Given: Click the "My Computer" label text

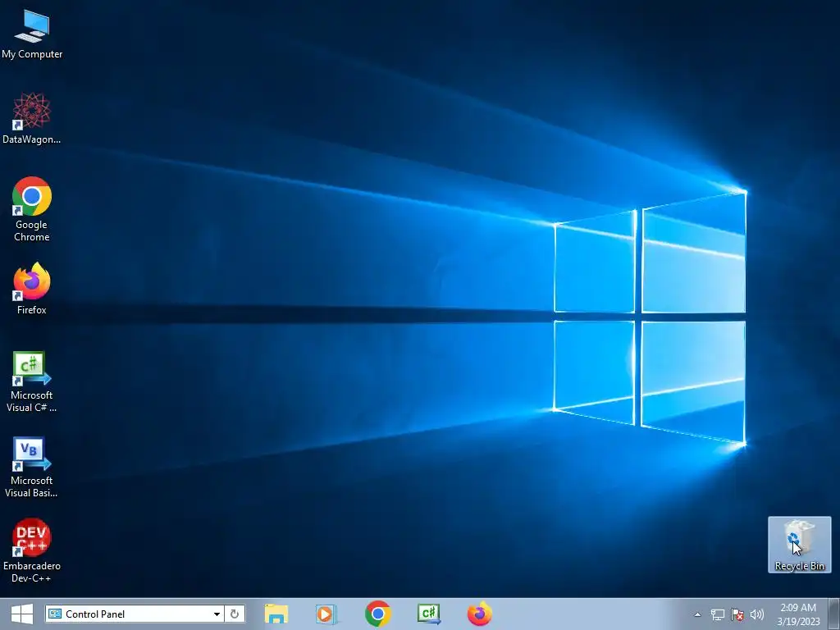Looking at the screenshot, I should [x=32, y=54].
